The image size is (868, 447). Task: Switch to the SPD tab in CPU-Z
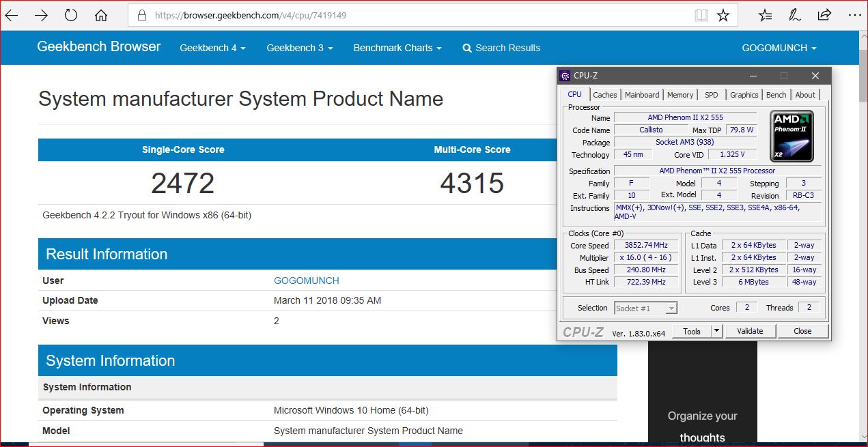click(x=712, y=95)
